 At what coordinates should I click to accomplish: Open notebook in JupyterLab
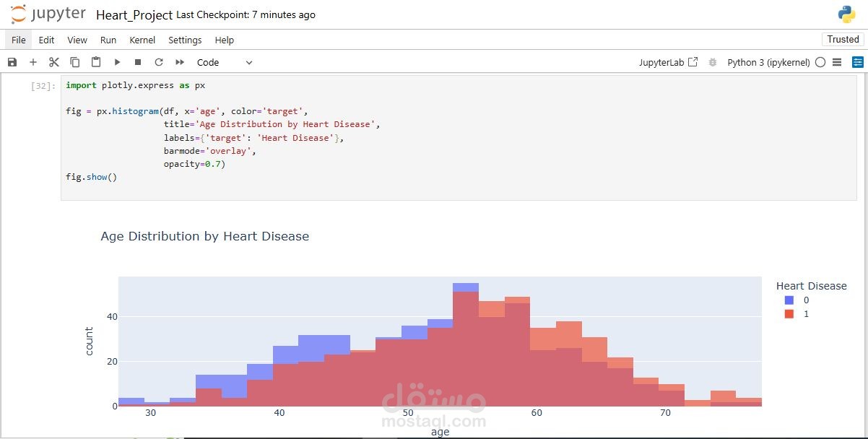tap(668, 62)
